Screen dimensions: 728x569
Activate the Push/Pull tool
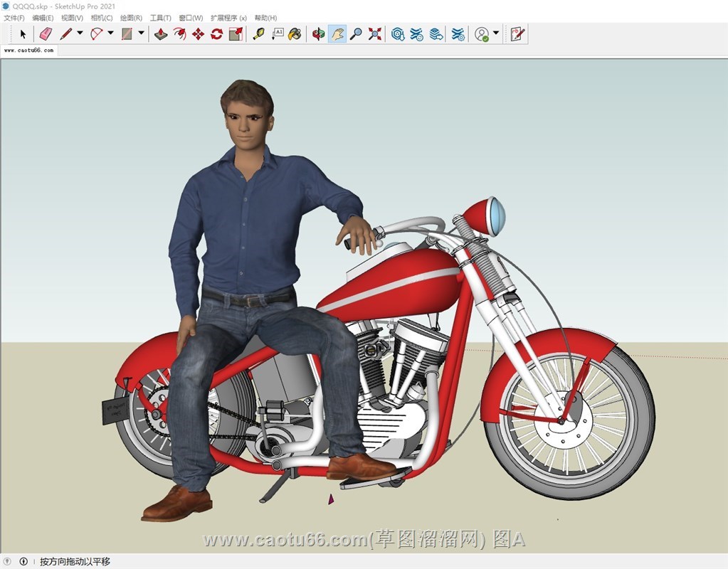[161, 34]
